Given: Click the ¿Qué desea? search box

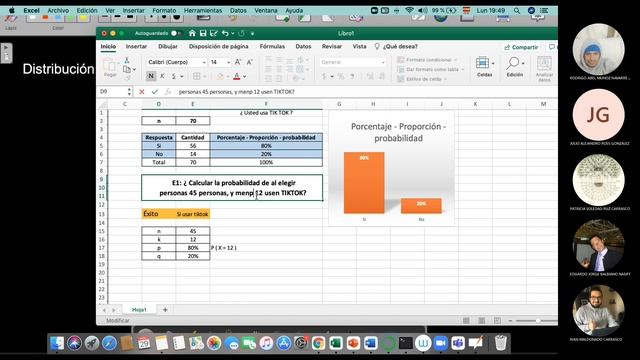Looking at the screenshot, I should coord(396,47).
